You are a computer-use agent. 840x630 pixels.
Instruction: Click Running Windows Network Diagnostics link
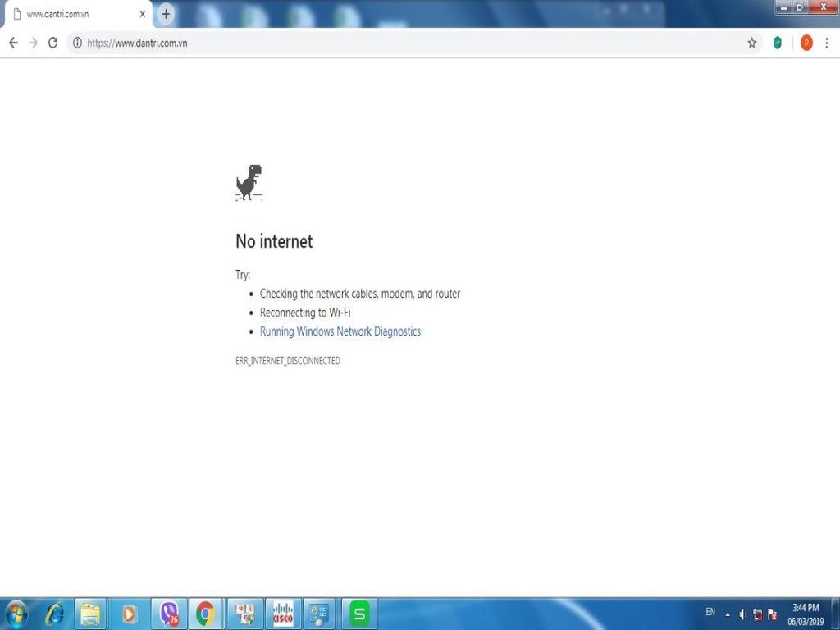pos(340,331)
